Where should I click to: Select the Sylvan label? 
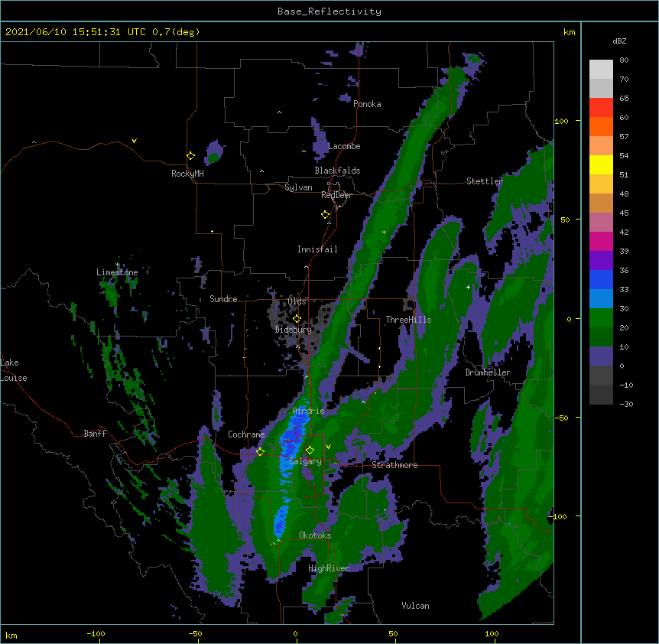coord(298,187)
